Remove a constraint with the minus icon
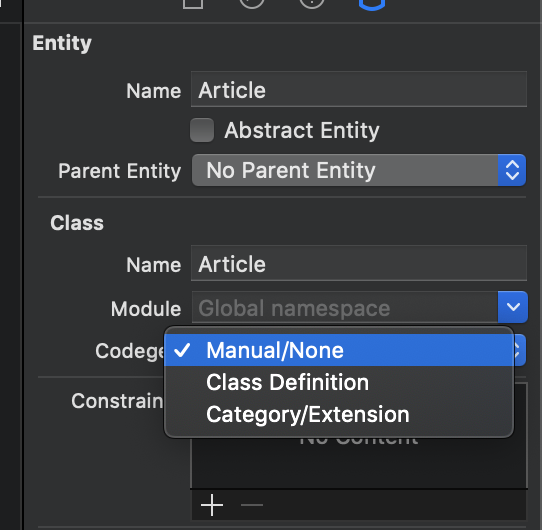 tap(252, 505)
